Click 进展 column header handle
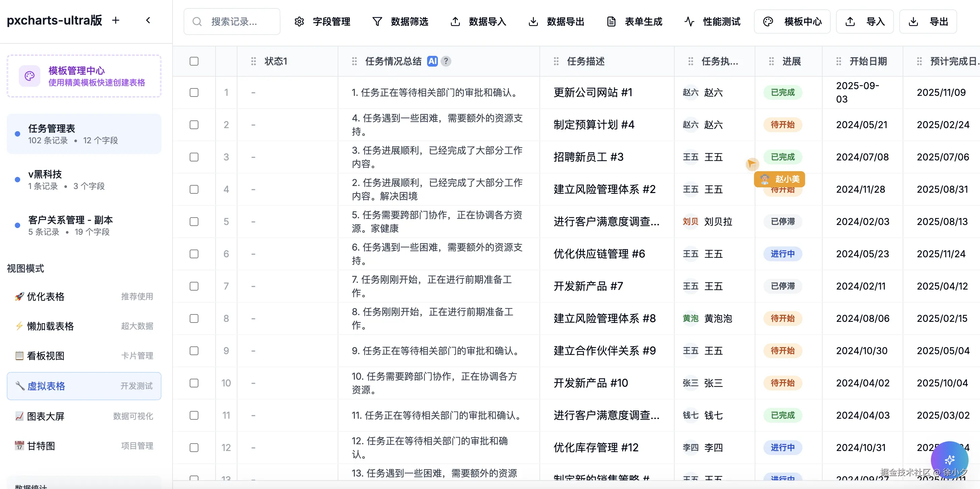The height and width of the screenshot is (489, 980). (x=771, y=61)
